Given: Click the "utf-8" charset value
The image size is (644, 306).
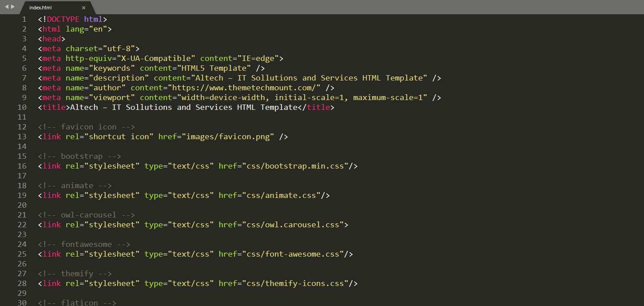Looking at the screenshot, I should [119, 48].
